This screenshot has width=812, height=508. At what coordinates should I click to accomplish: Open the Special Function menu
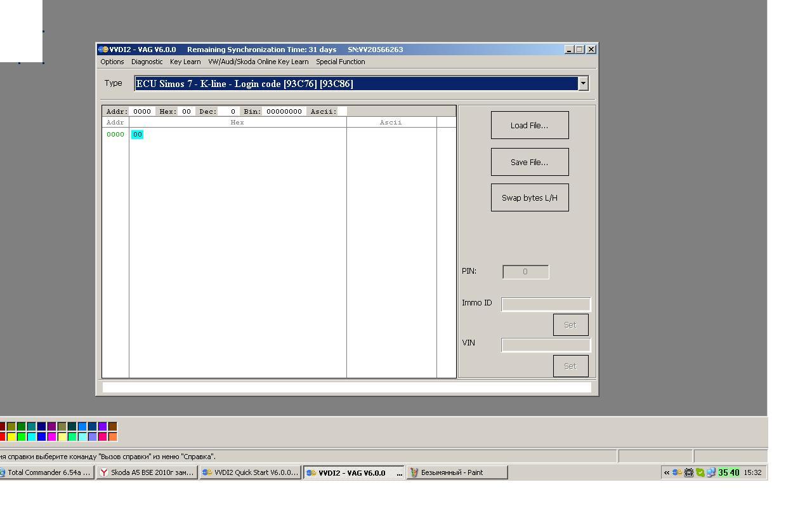pyautogui.click(x=341, y=62)
